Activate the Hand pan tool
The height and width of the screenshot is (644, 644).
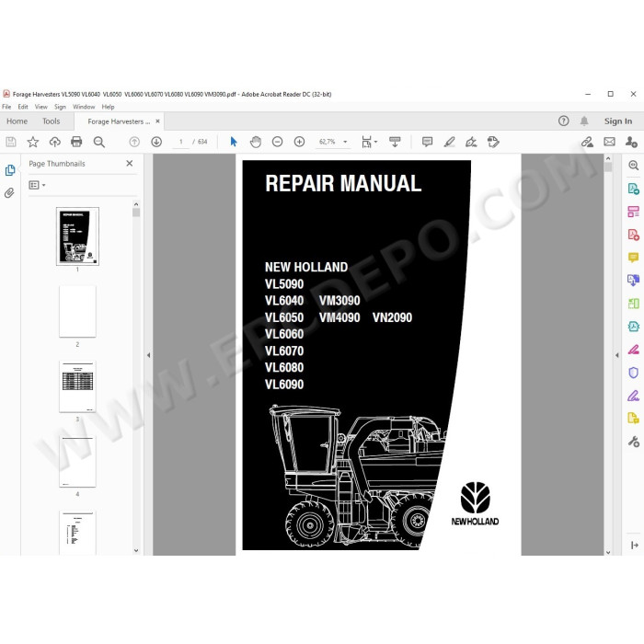[x=256, y=142]
